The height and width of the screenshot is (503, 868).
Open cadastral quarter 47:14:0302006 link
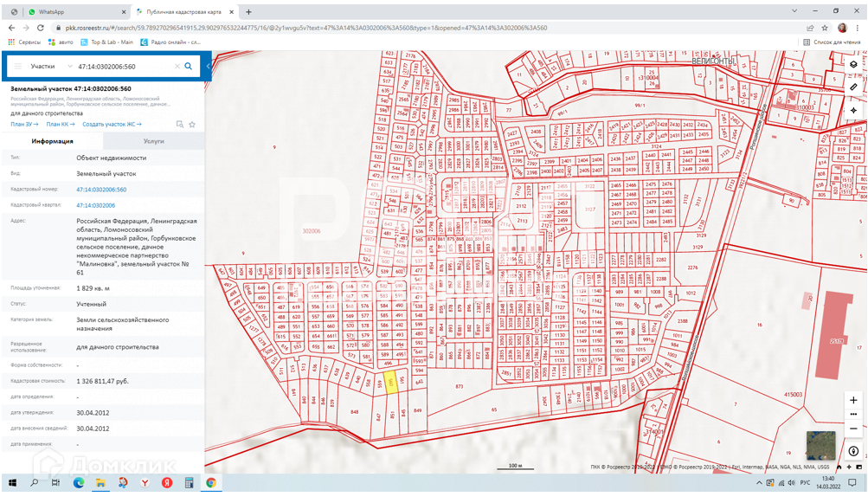coord(96,205)
